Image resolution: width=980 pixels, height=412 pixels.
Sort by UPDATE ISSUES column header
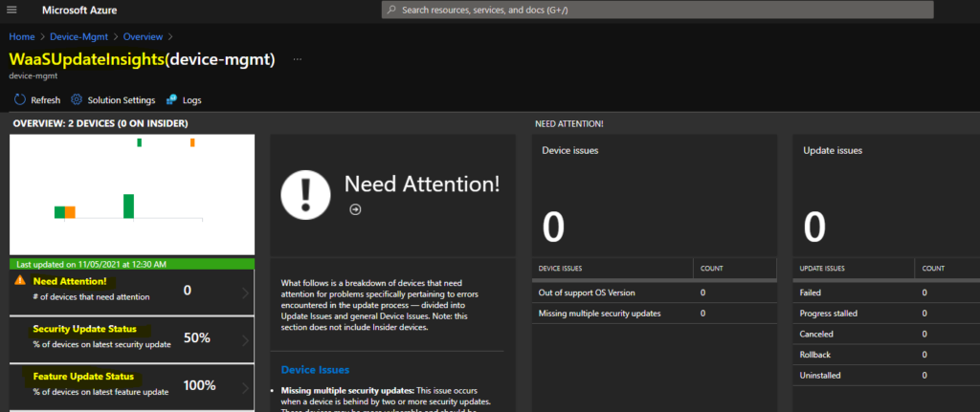822,269
